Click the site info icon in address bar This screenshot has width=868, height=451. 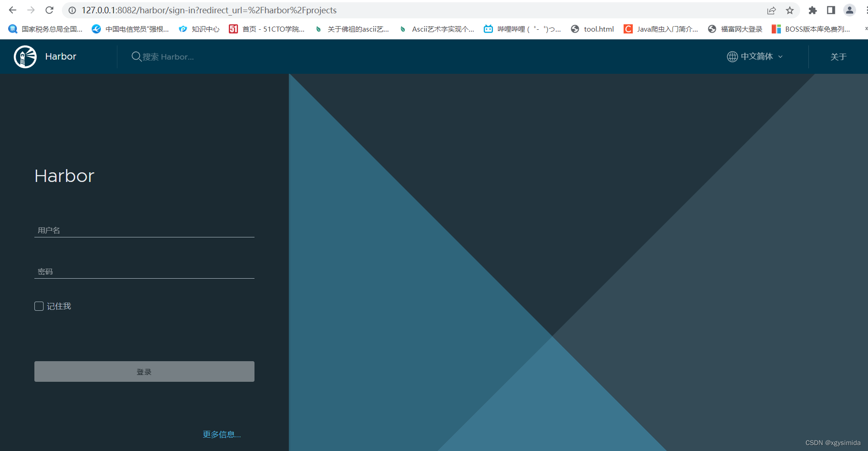72,10
